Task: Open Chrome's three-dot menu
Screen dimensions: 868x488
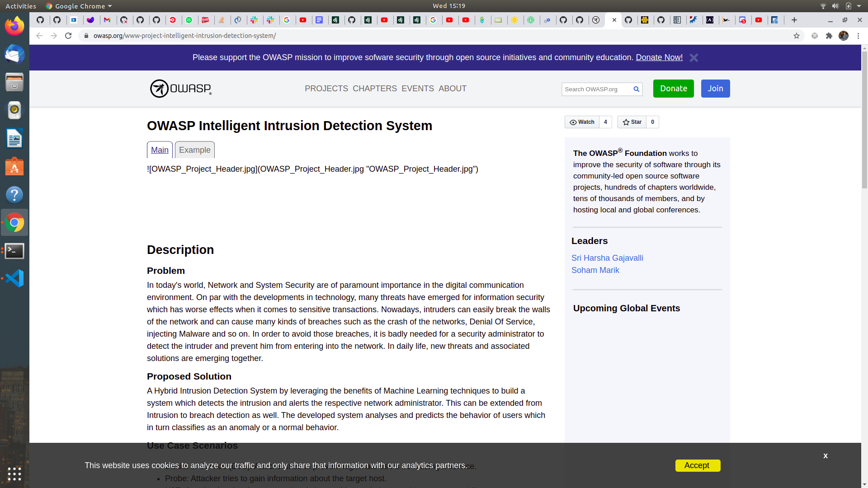Action: coord(858,36)
